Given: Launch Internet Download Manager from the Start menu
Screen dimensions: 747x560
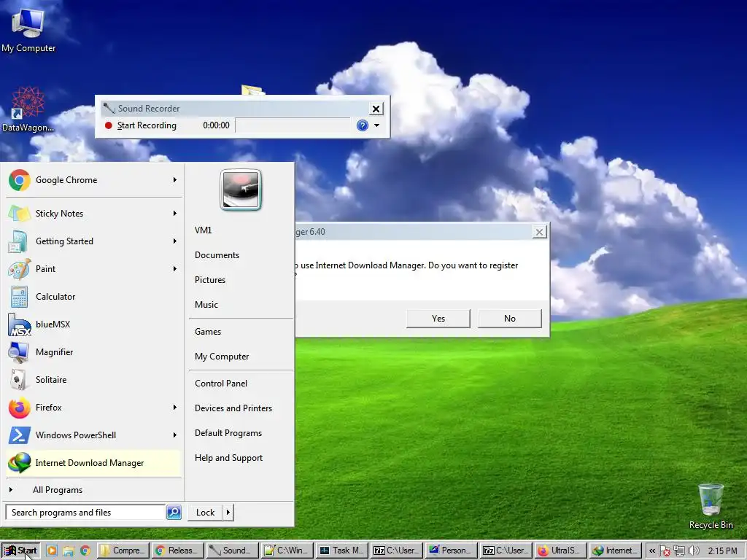Looking at the screenshot, I should 94,463.
